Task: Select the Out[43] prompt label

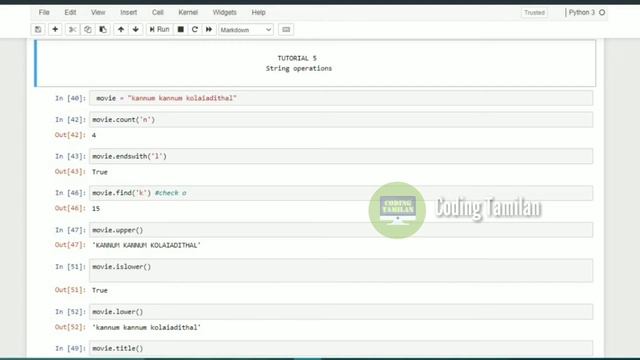Action: pyautogui.click(x=70, y=172)
